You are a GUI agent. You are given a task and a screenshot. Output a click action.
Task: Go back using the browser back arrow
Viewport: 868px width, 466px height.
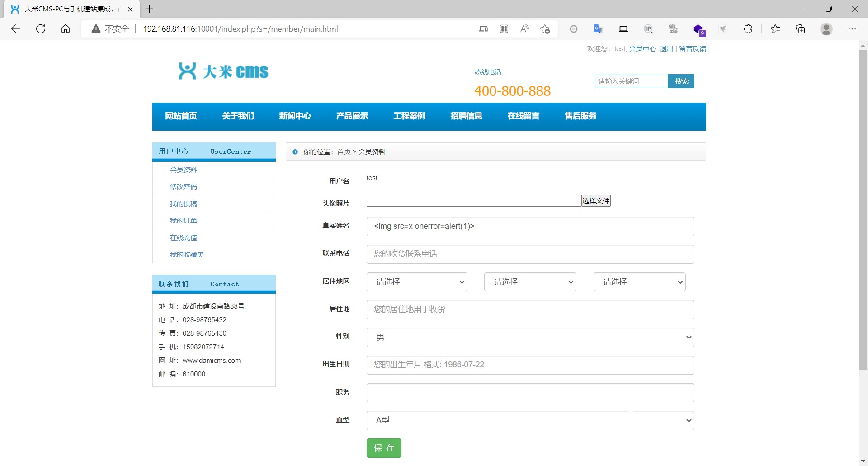coord(16,29)
